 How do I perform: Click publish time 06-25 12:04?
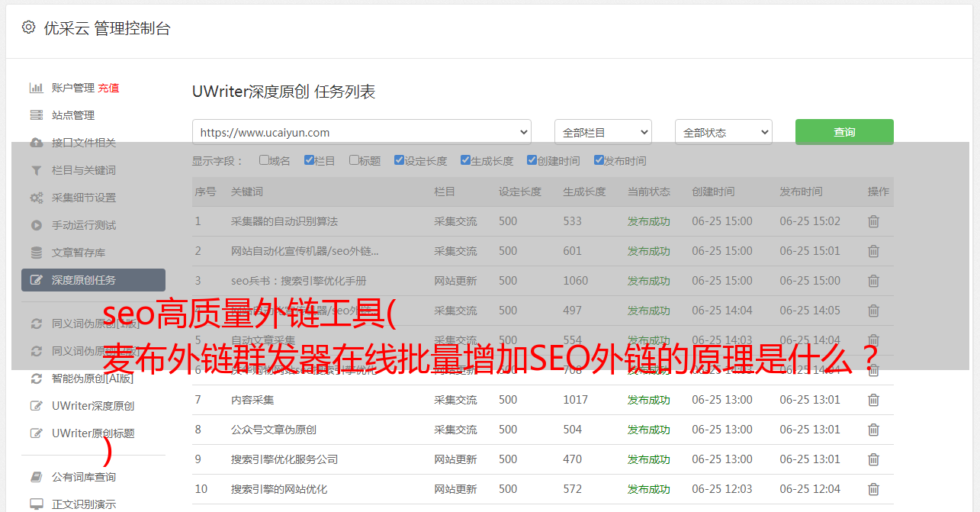[810, 489]
